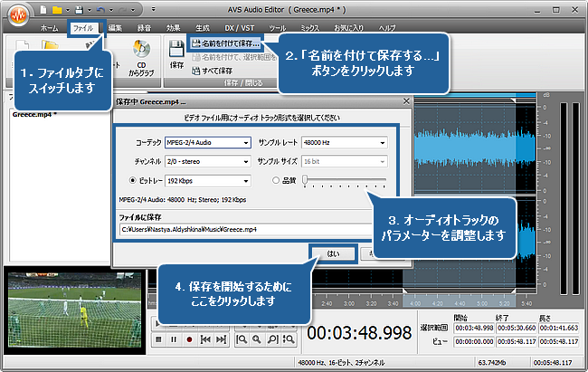588x372 pixels.
Task: Click the ビュー 終了 field 00:05:48.117
Action: click(517, 341)
